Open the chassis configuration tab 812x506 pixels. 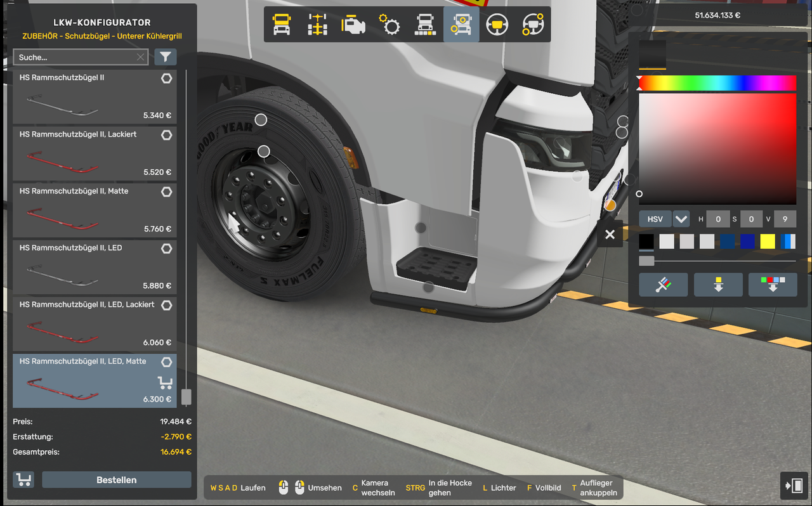point(317,25)
